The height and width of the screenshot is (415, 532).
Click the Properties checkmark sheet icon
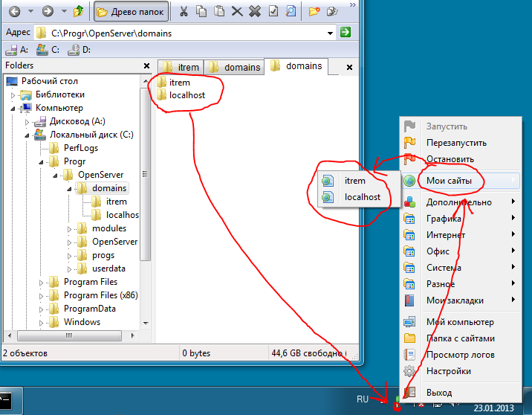pyautogui.click(x=273, y=12)
